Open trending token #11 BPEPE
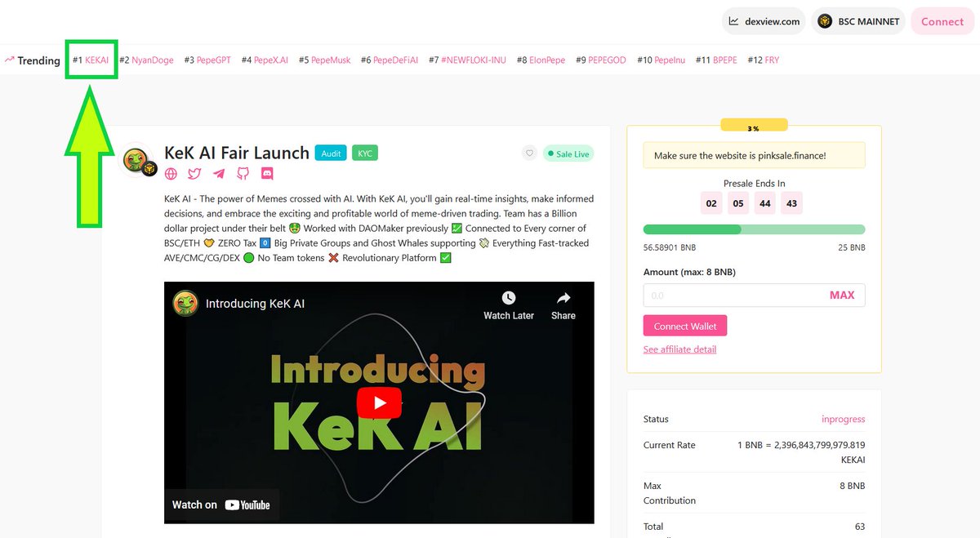 [x=716, y=60]
